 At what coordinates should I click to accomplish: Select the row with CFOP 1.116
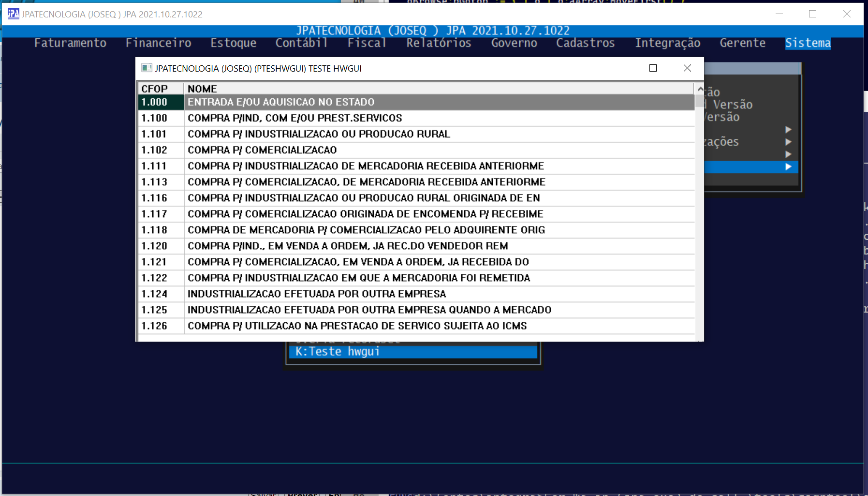(x=416, y=198)
